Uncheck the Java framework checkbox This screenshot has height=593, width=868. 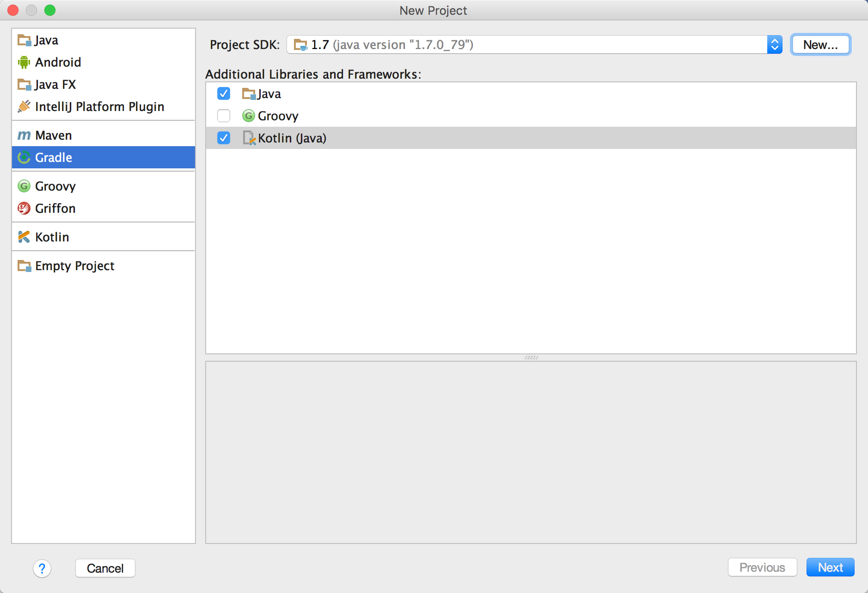click(224, 94)
